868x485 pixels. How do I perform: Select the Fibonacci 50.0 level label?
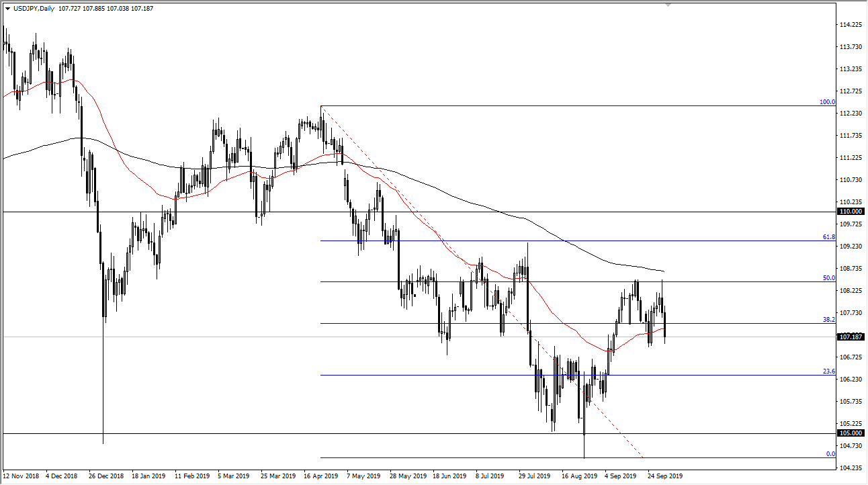pyautogui.click(x=828, y=277)
